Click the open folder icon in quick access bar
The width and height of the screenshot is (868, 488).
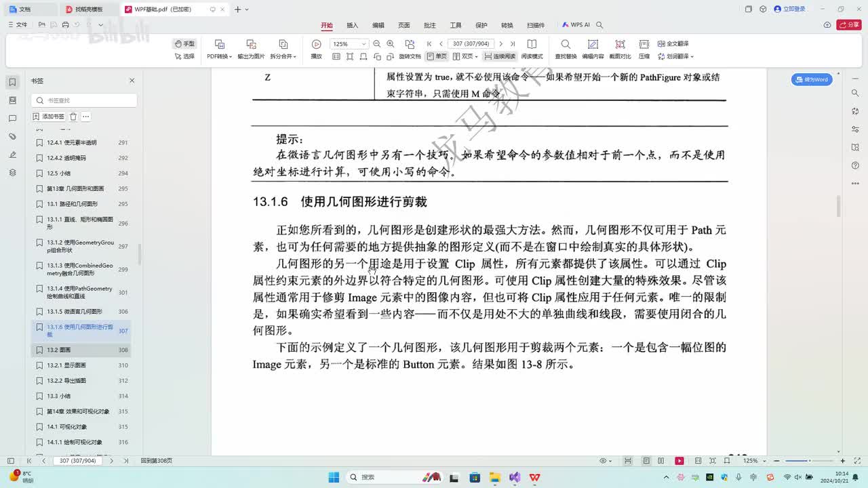pos(41,24)
